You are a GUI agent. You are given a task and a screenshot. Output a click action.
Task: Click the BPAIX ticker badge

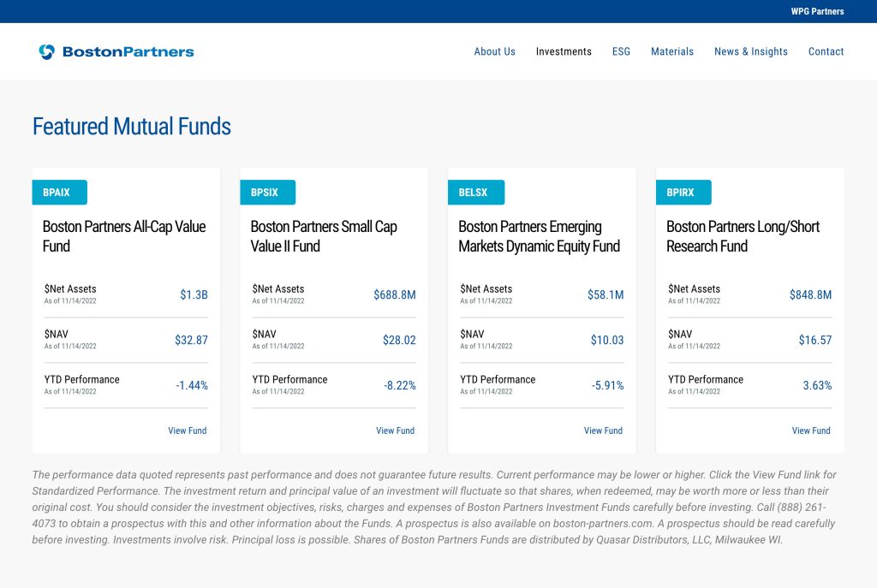pos(59,193)
